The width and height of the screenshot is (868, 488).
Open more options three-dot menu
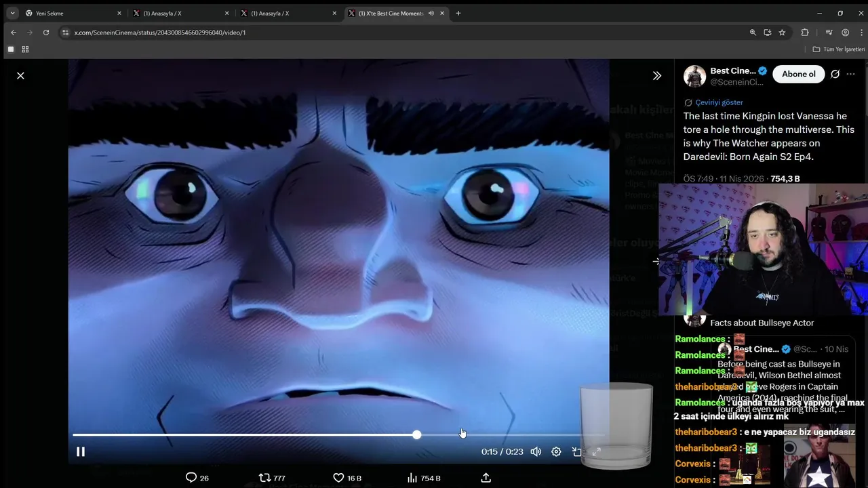[x=851, y=74]
